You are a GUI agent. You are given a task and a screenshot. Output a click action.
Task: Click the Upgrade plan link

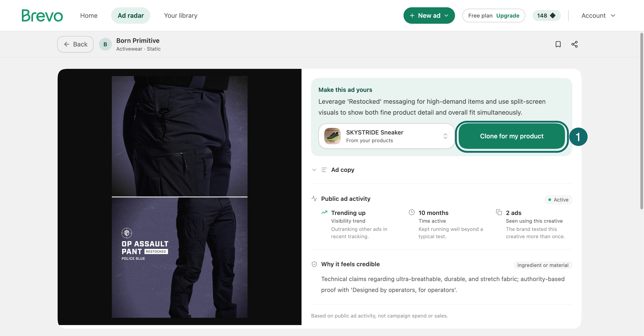coord(508,16)
